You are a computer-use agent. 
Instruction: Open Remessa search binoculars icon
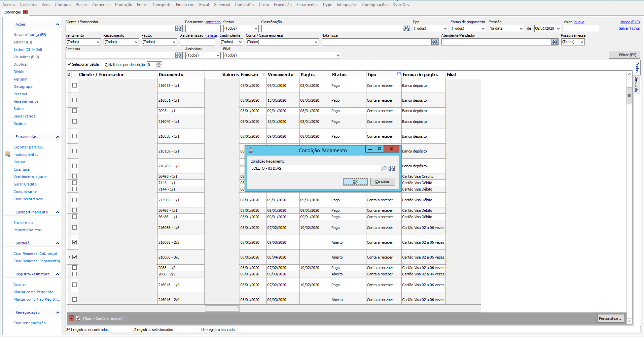pyautogui.click(x=179, y=56)
